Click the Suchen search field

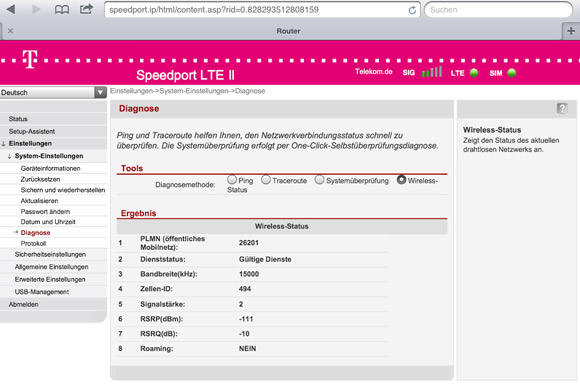498,10
